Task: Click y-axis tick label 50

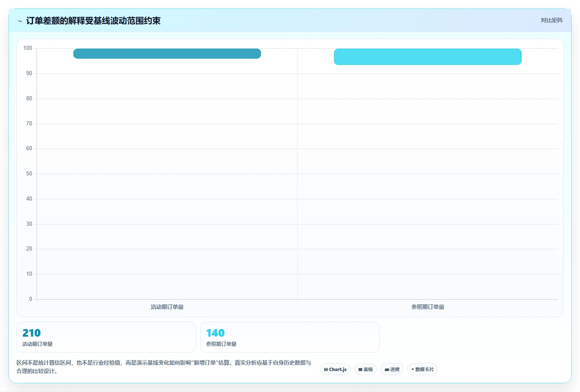Action: click(29, 173)
